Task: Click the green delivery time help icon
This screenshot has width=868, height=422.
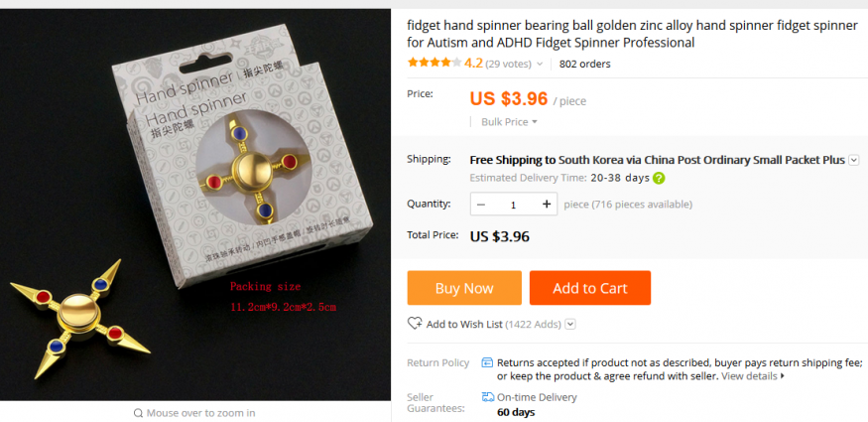Action: [x=659, y=179]
